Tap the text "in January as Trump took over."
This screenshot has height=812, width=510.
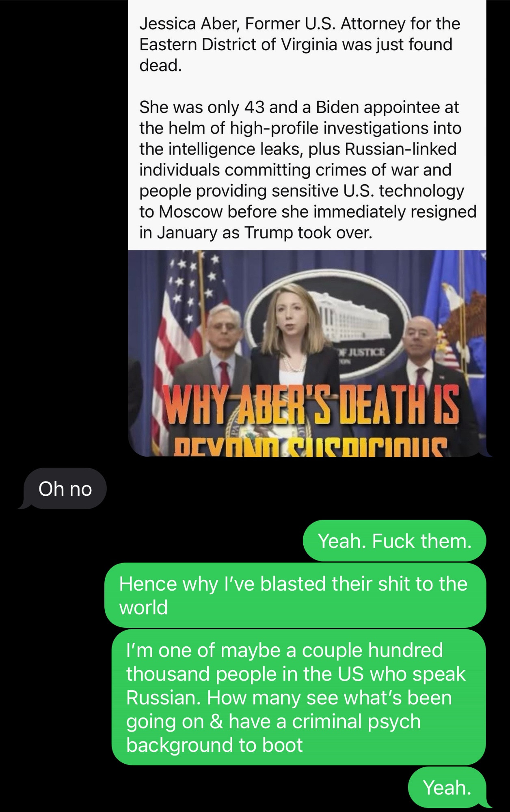coord(255,233)
